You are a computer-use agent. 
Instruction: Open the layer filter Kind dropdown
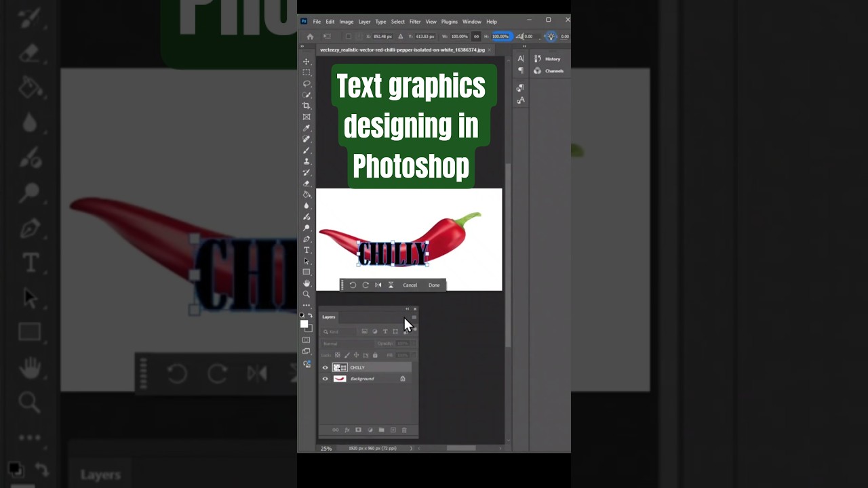[338, 331]
